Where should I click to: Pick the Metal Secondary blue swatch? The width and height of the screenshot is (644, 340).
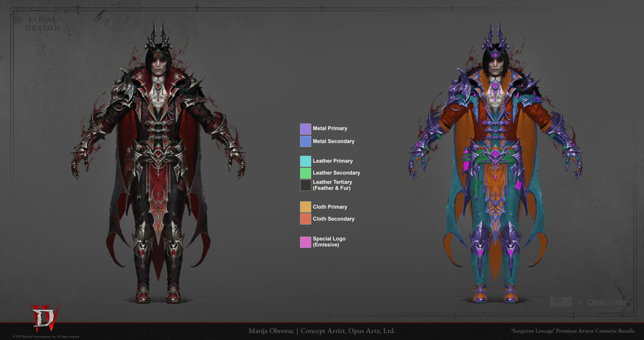[305, 141]
